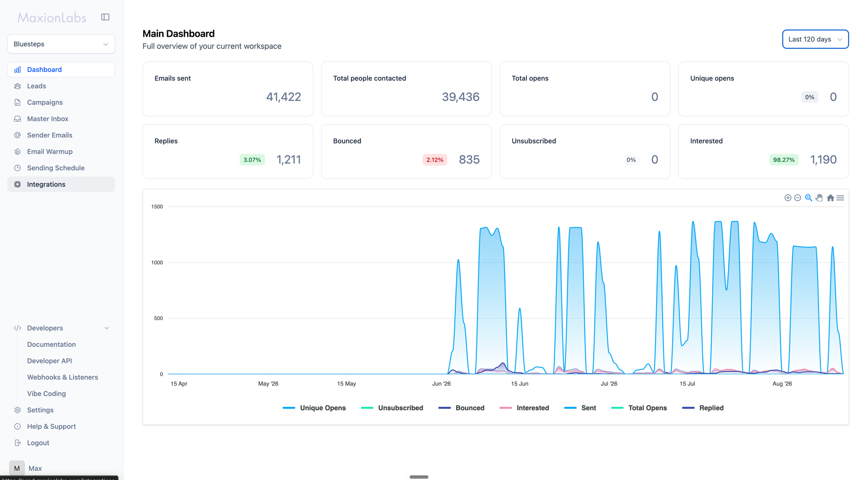The image size is (868, 480).
Task: Click the Integrations chip icon
Action: point(17,184)
